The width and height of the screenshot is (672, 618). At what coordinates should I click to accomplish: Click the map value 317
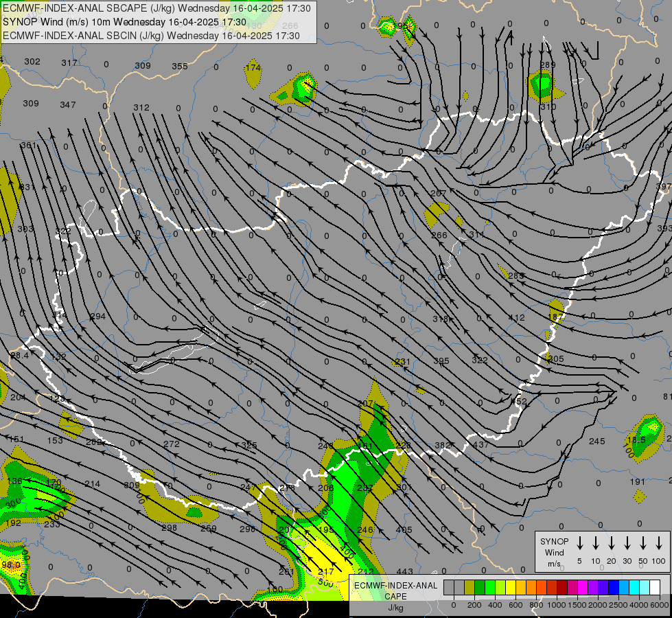pos(69,62)
